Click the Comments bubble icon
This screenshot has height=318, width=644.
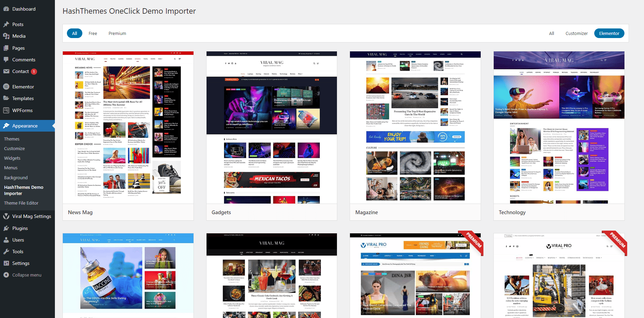6,60
